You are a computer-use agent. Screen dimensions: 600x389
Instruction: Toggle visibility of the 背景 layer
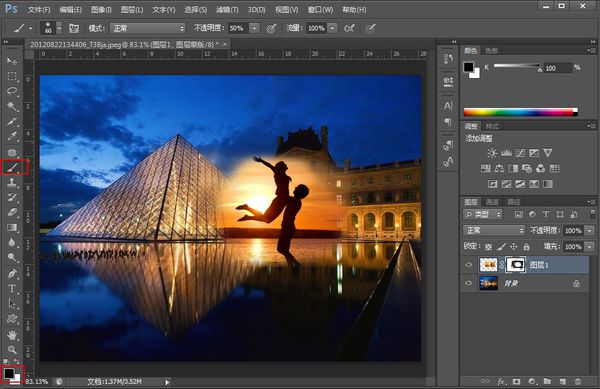[x=469, y=283]
